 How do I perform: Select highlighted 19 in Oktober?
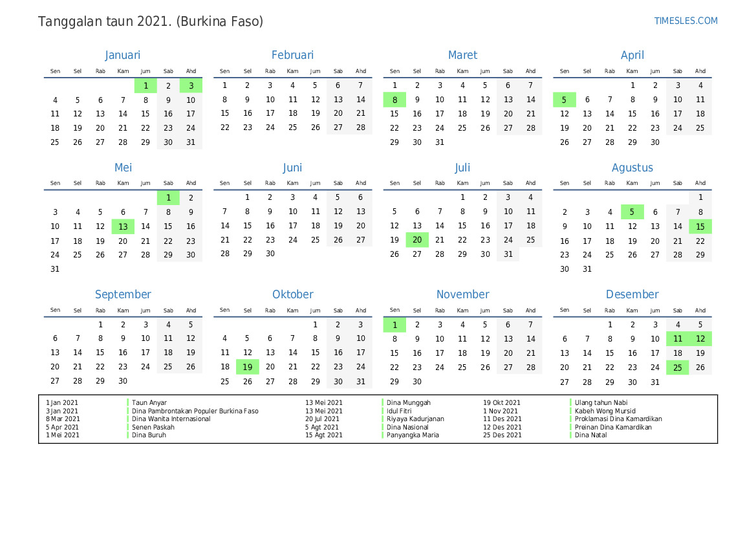[x=247, y=367]
